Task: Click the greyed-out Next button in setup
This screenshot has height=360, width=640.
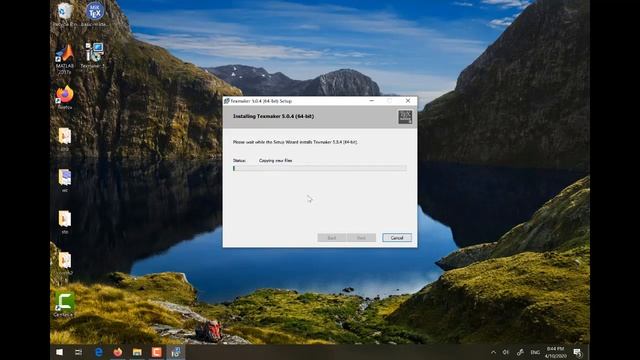Action: click(x=361, y=238)
